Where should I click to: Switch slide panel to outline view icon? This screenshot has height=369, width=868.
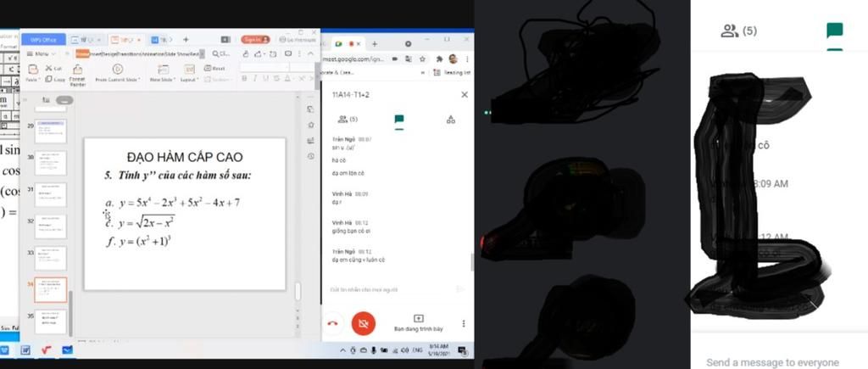pos(46,100)
